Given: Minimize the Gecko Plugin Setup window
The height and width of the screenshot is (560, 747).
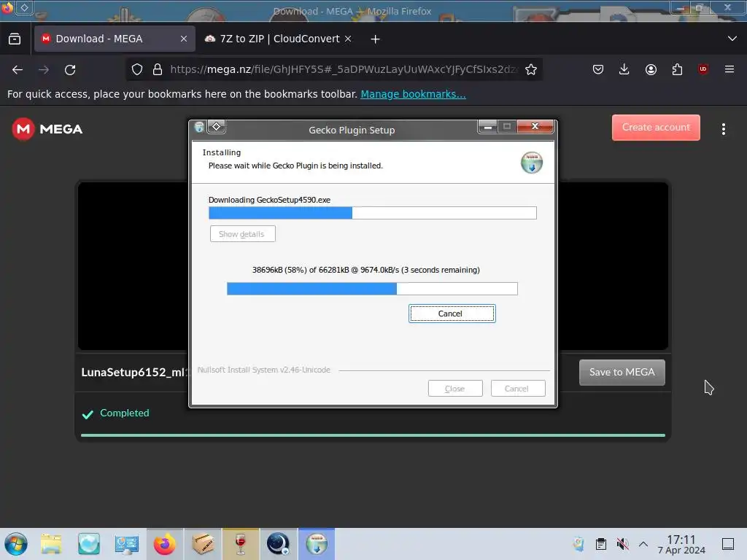Looking at the screenshot, I should tap(487, 127).
